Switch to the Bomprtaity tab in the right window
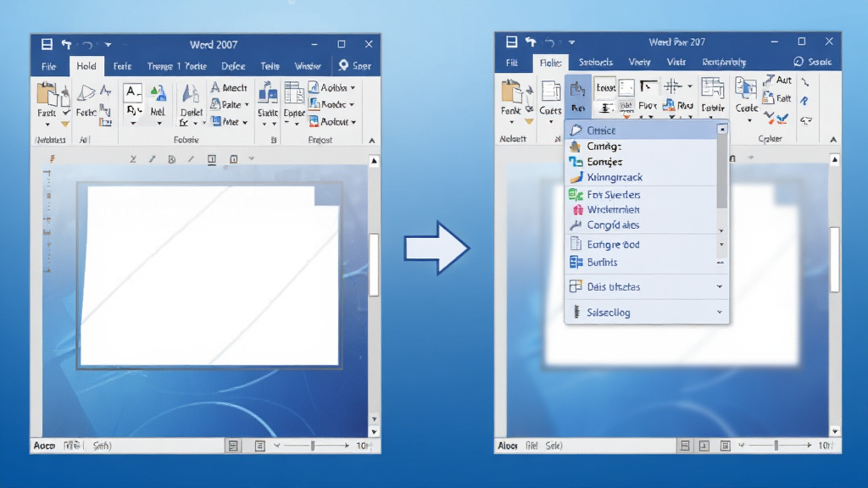The image size is (868, 488). tap(724, 62)
